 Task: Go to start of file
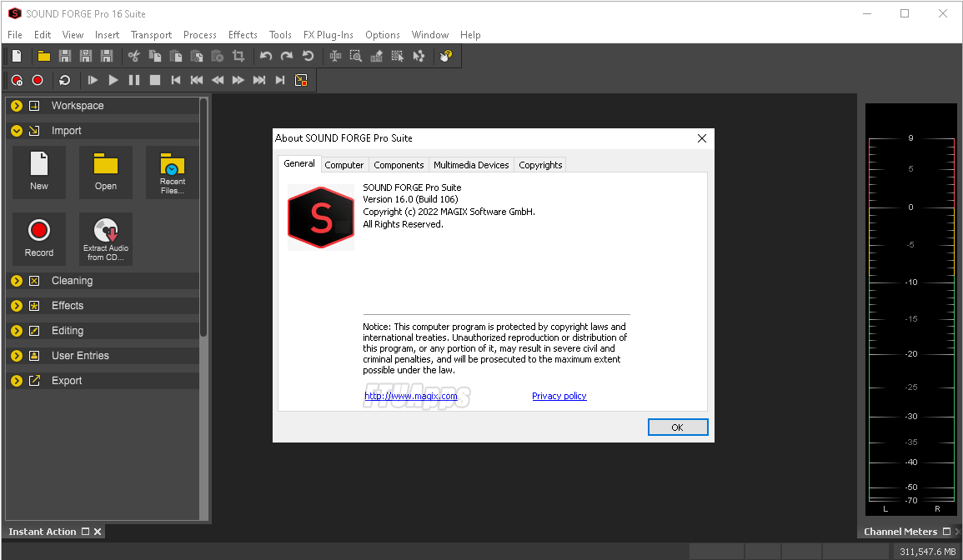point(176,80)
